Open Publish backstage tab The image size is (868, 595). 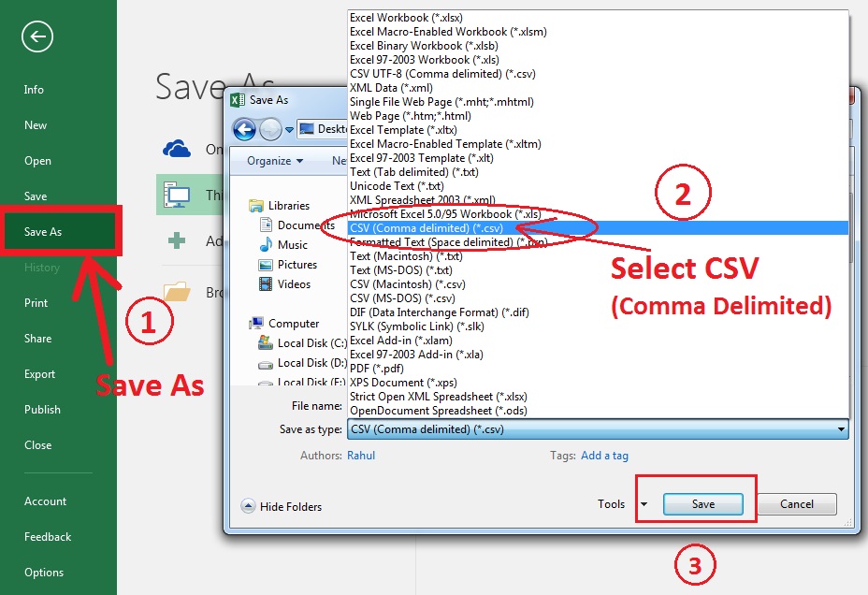click(42, 410)
